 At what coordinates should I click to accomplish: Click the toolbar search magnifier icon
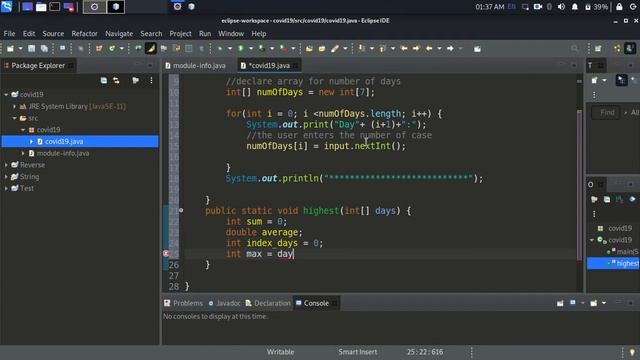[x=575, y=49]
